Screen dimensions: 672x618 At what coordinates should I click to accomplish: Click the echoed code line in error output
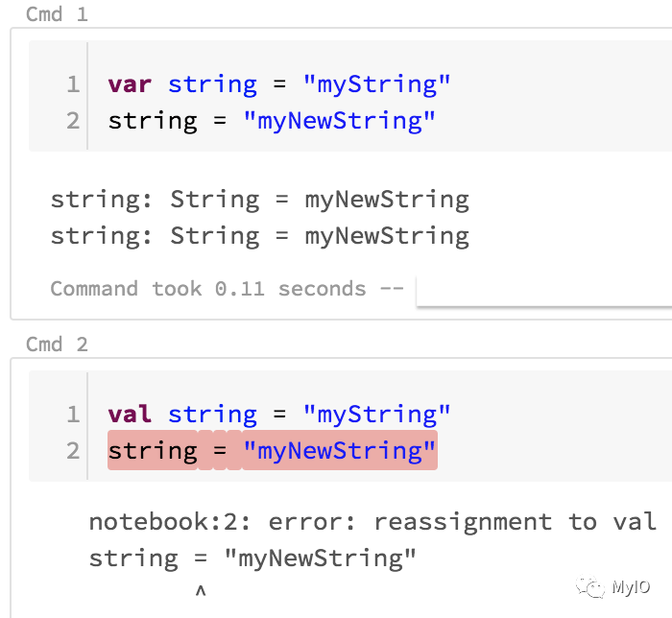click(x=252, y=559)
